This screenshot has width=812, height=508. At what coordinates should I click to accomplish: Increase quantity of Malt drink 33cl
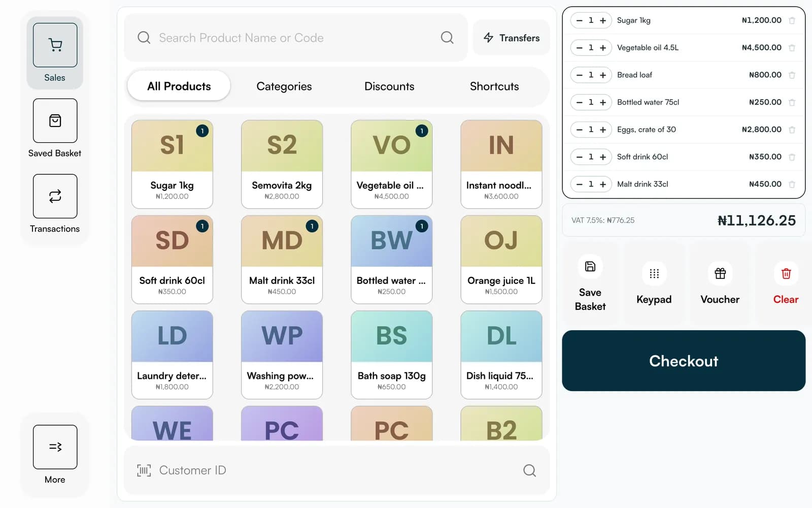pos(603,184)
